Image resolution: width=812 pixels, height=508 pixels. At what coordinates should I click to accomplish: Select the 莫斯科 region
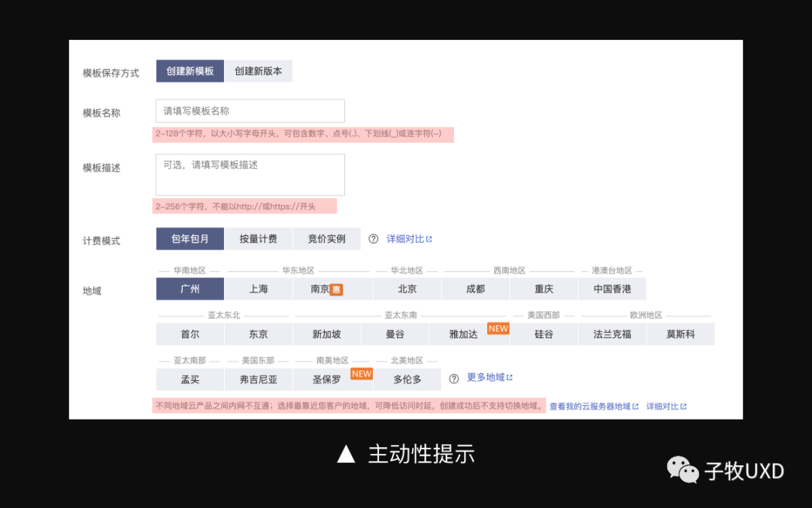click(680, 334)
